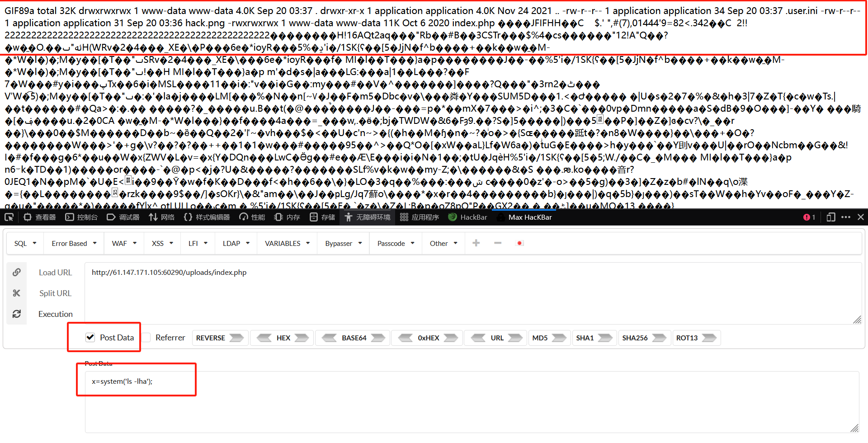Enable the Referrer checkbox
The height and width of the screenshot is (443, 868).
146,338
